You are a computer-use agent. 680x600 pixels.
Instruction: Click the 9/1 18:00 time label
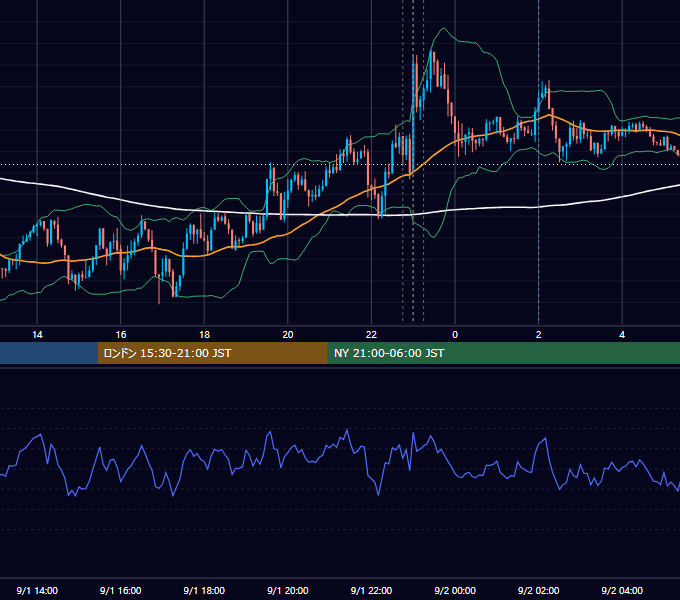click(x=204, y=590)
